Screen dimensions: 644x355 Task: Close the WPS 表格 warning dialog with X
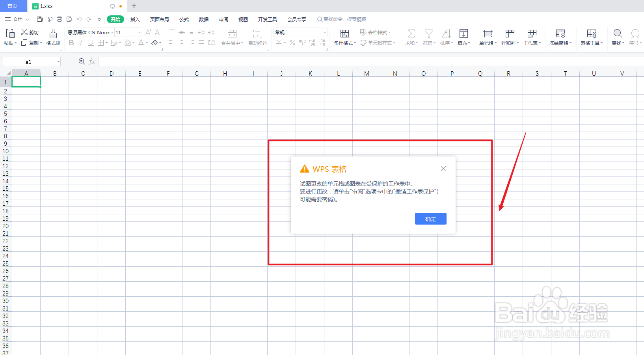pos(443,169)
